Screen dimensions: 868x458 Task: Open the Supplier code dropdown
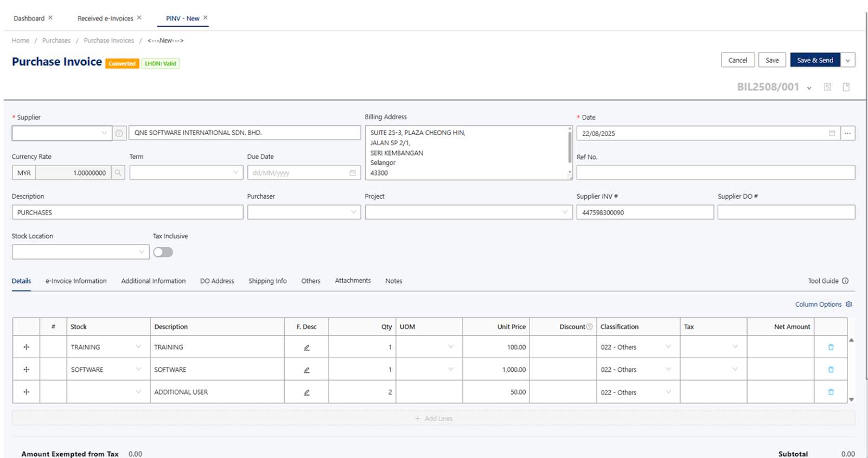[62, 133]
